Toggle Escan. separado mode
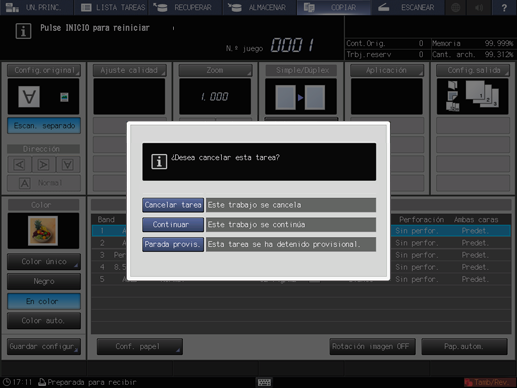This screenshot has width=517, height=388. point(44,126)
